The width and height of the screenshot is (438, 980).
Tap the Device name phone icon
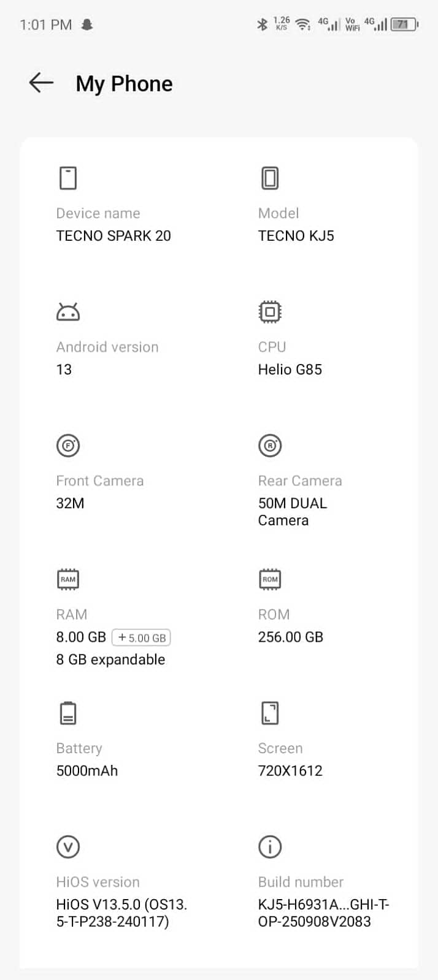click(68, 178)
